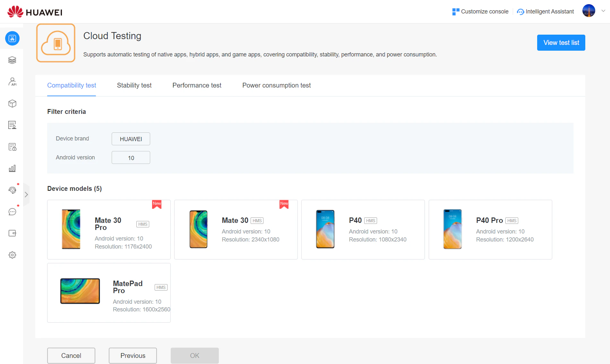
Task: Open the headset support icon in sidebar
Action: pos(12,190)
